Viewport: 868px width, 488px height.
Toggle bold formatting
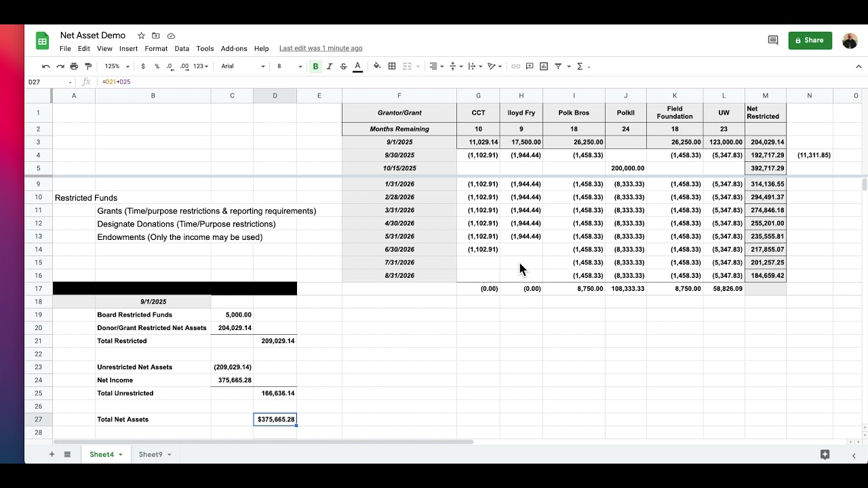pyautogui.click(x=315, y=66)
